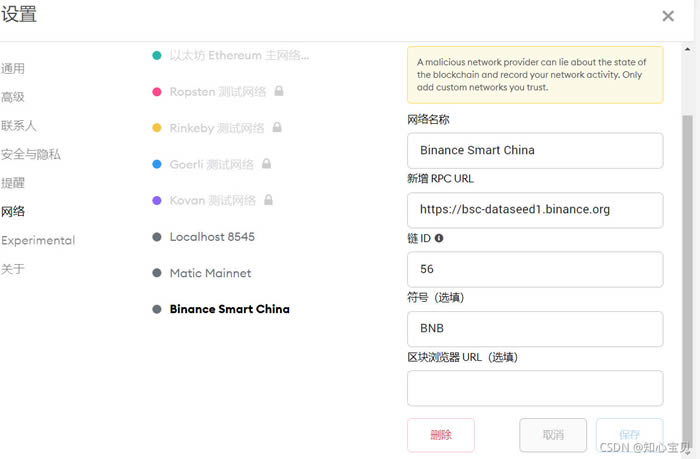700x459 pixels.
Task: Open the 提醒 settings section
Action: (13, 183)
